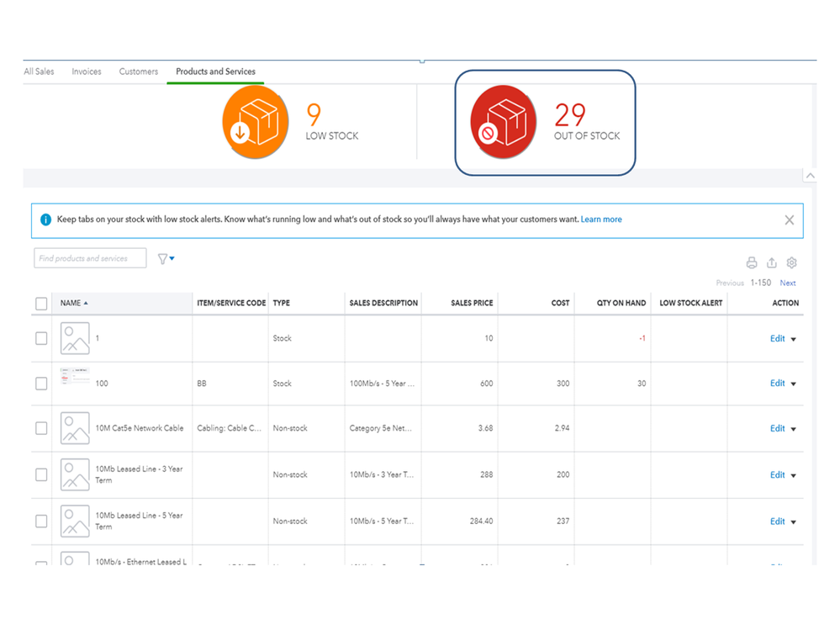Click the 10Mb Leased Line - 5 Year Term name

point(140,521)
